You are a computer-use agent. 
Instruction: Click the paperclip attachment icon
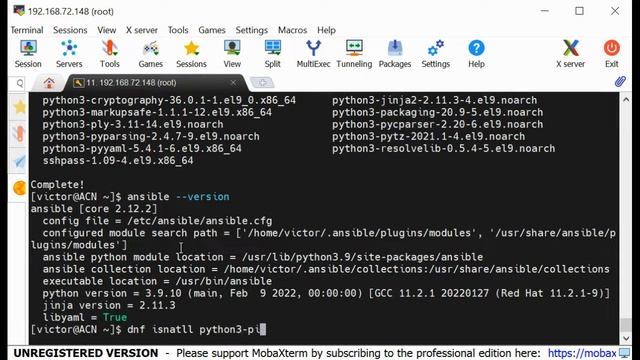[x=620, y=82]
